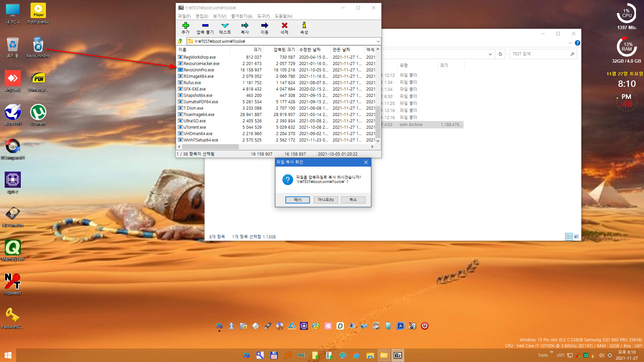Select RegWorkshop.exe in the file list

tap(200, 57)
